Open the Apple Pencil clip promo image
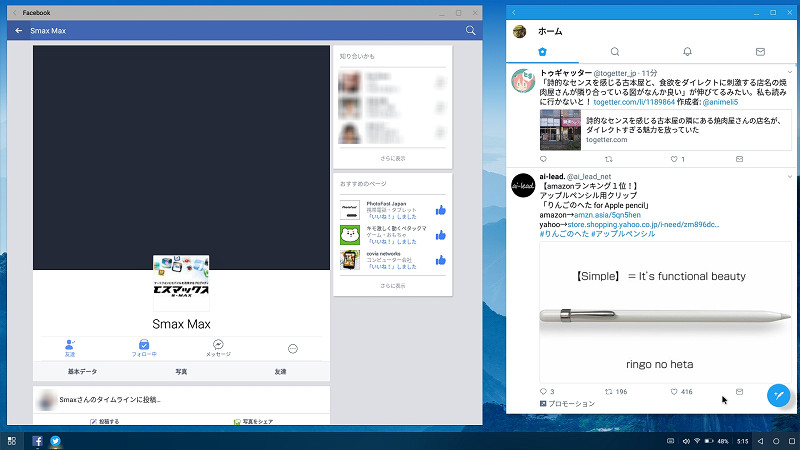800x450 pixels. [665, 312]
